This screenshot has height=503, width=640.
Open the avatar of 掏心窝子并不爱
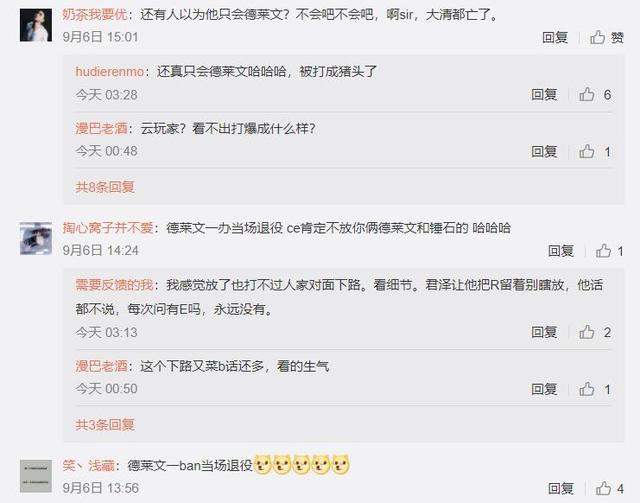[x=36, y=238]
